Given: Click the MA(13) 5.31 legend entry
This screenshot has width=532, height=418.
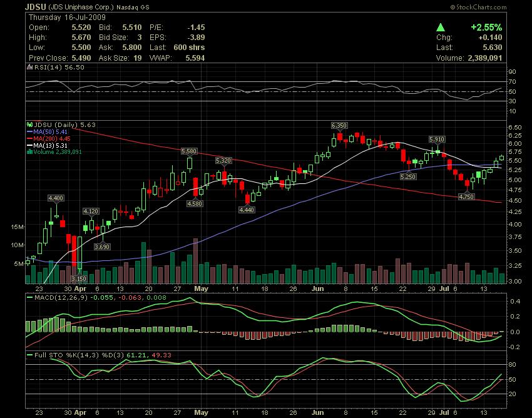Looking at the screenshot, I should (50, 146).
